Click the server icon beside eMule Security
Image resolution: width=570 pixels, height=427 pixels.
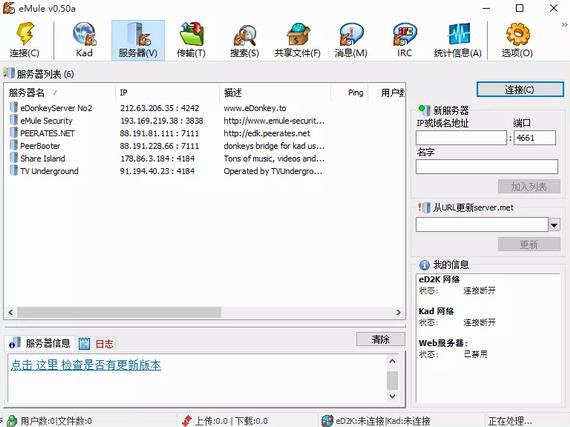(14, 120)
